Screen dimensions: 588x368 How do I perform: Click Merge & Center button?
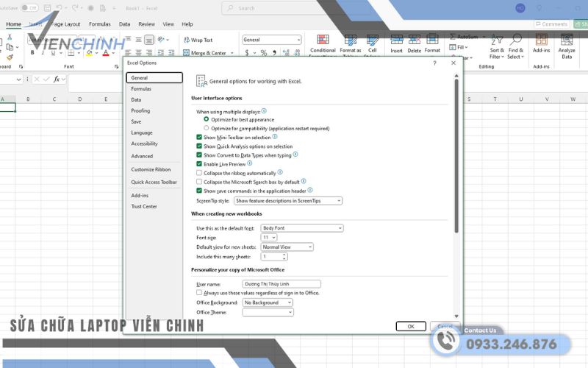tap(206, 53)
